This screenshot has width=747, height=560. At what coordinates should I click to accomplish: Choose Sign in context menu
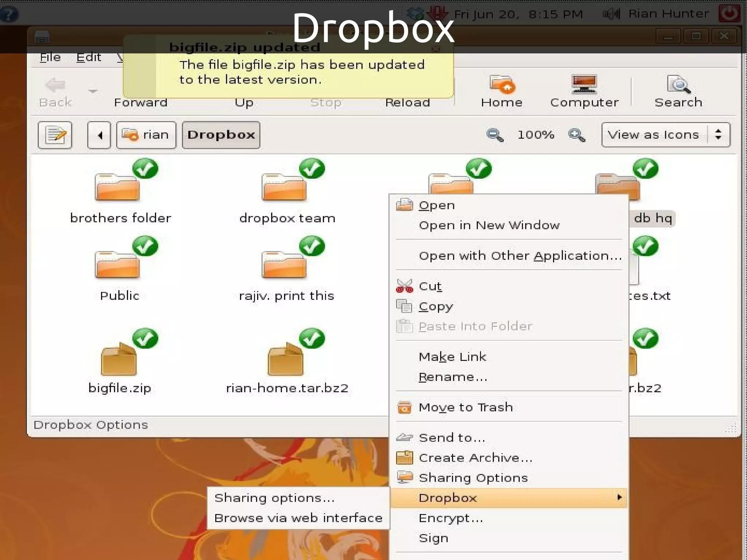[x=509, y=538]
